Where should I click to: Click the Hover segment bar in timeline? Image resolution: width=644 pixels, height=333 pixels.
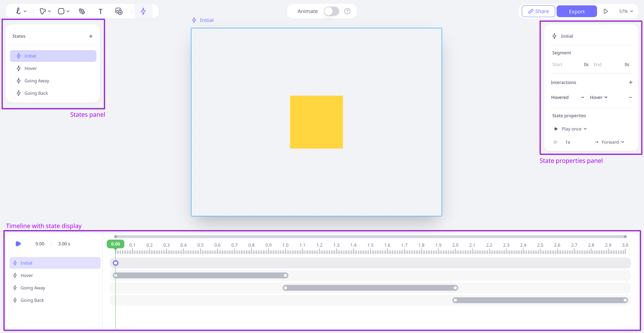click(200, 275)
